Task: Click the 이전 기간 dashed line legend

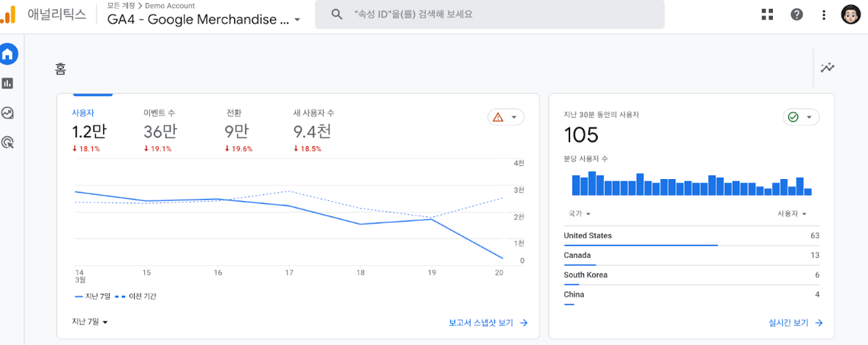Action: 135,296
